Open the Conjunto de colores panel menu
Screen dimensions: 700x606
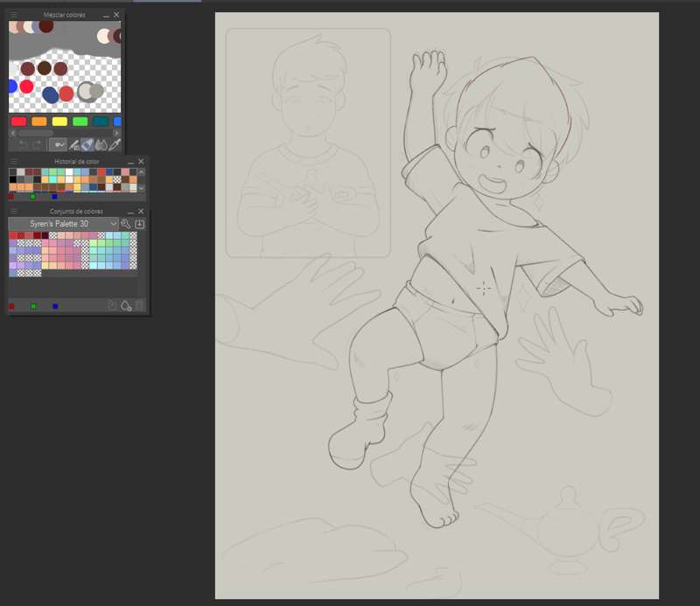[13, 211]
